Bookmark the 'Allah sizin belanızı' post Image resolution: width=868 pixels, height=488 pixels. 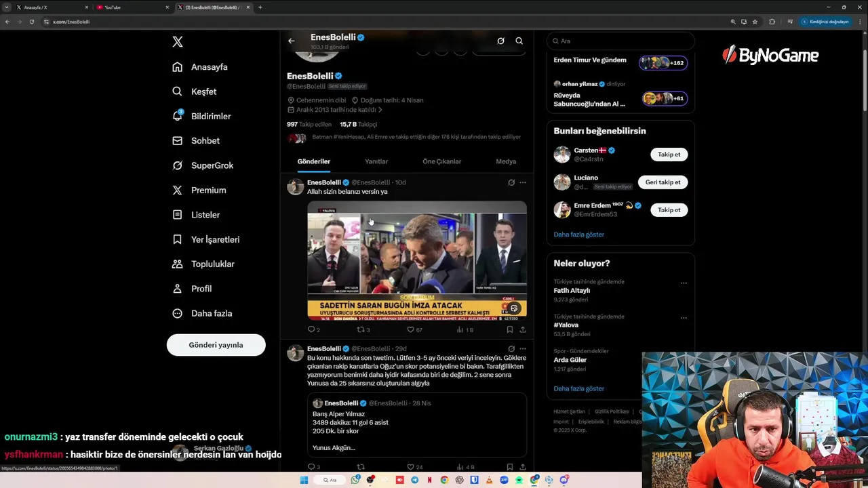click(x=509, y=329)
